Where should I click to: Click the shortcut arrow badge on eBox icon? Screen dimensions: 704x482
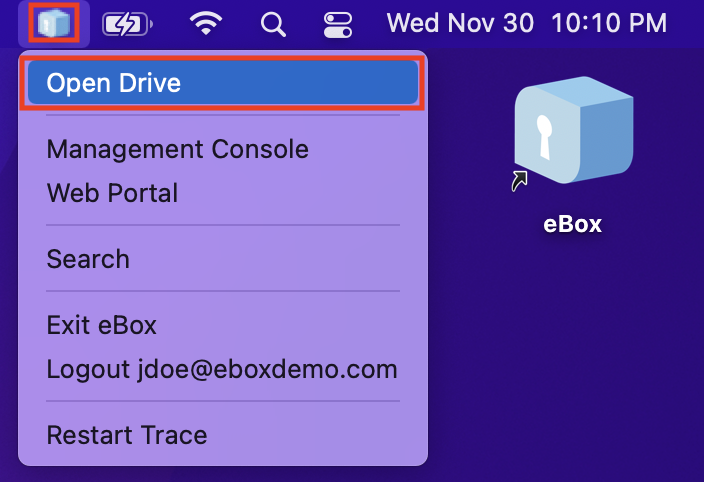click(521, 180)
